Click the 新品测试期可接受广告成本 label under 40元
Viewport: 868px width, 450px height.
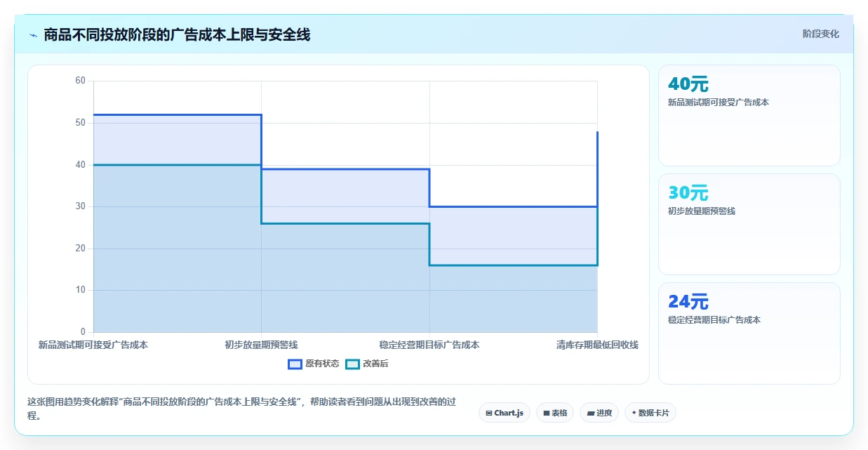(719, 102)
